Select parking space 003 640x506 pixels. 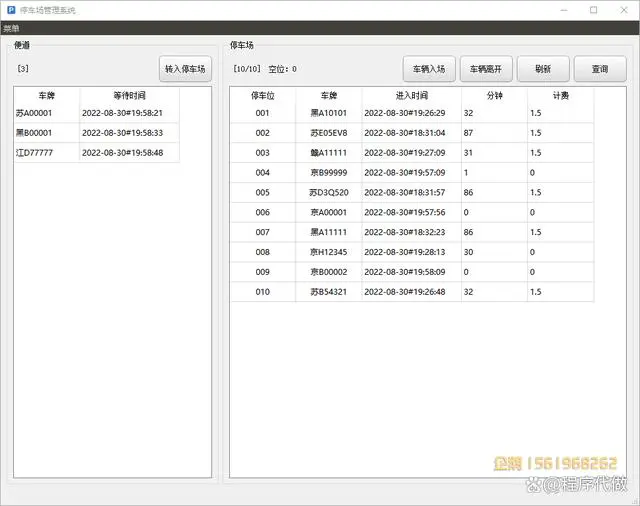(262, 153)
